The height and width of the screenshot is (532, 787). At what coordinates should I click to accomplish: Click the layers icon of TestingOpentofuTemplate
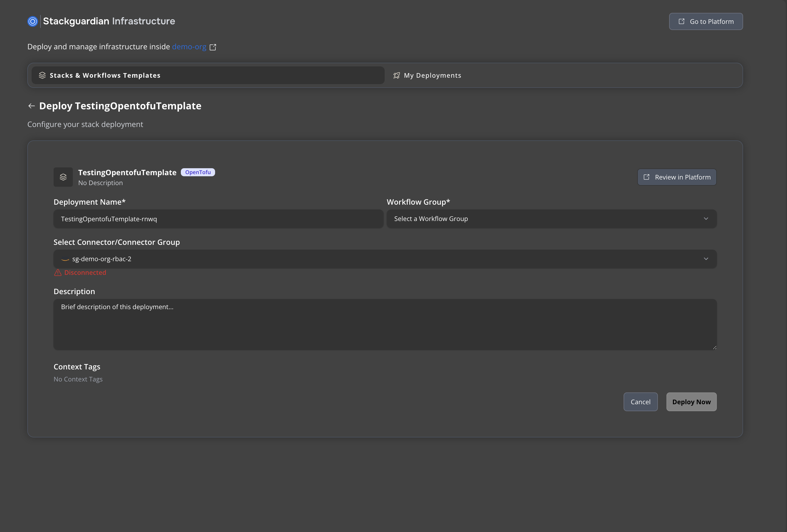tap(63, 177)
